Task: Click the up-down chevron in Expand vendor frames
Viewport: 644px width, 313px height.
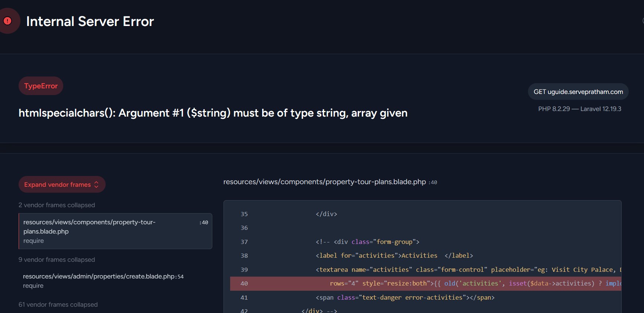Action: 96,185
